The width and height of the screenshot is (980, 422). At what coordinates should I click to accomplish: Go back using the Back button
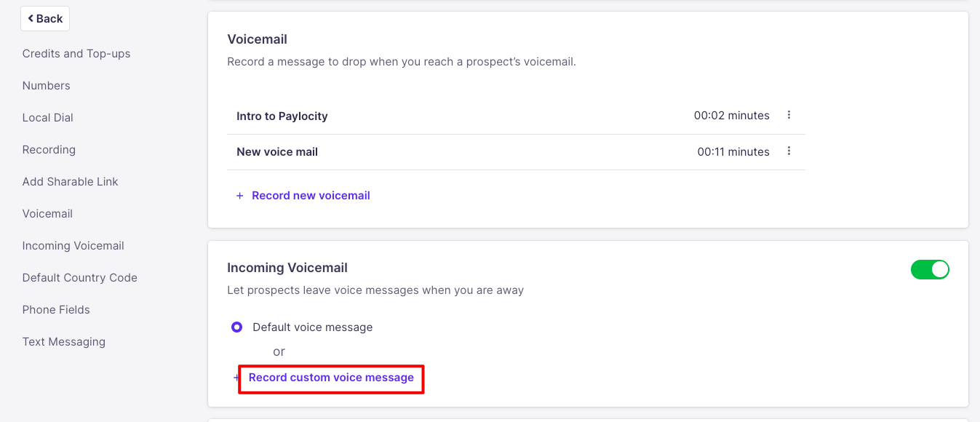tap(45, 19)
